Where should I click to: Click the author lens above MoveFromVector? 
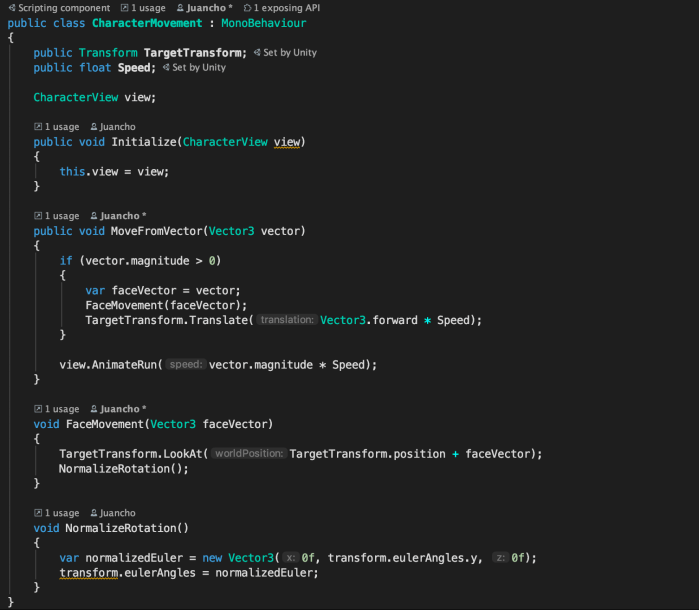117,216
